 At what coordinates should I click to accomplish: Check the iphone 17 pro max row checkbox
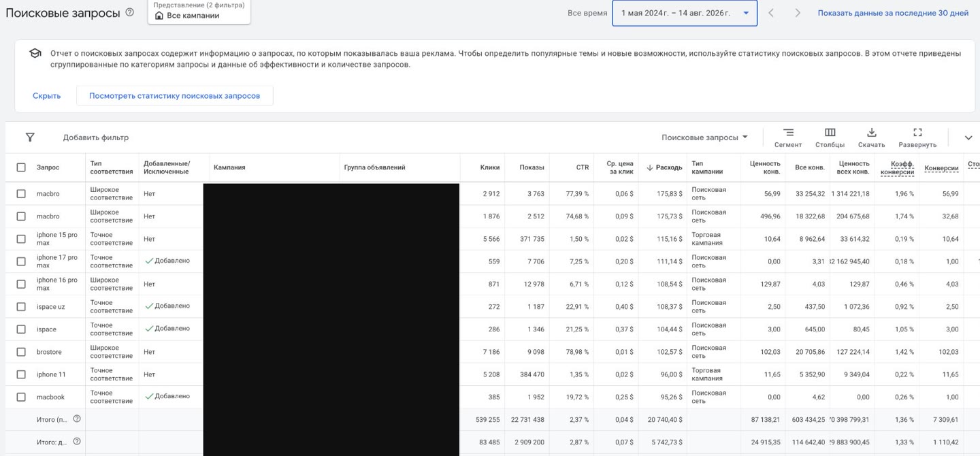(21, 261)
